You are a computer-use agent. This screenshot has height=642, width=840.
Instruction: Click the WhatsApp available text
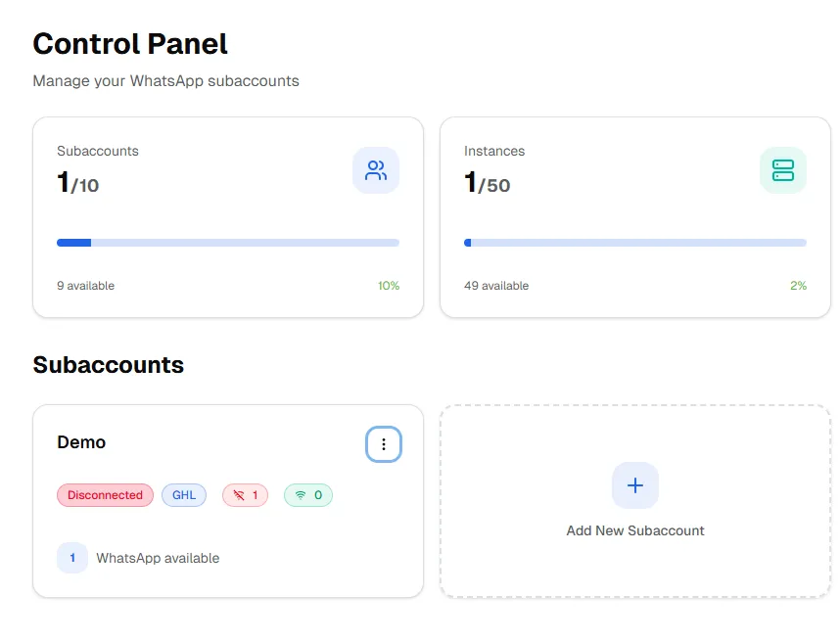pyautogui.click(x=158, y=558)
